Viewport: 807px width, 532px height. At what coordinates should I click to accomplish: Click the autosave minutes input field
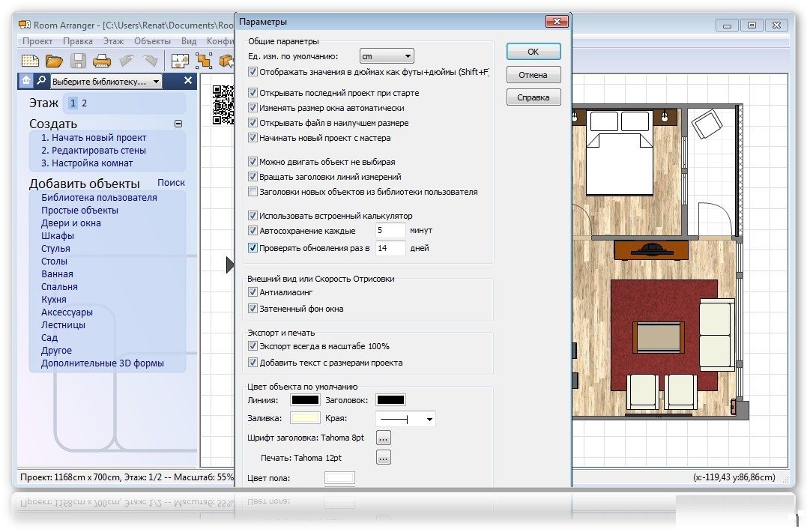(390, 231)
